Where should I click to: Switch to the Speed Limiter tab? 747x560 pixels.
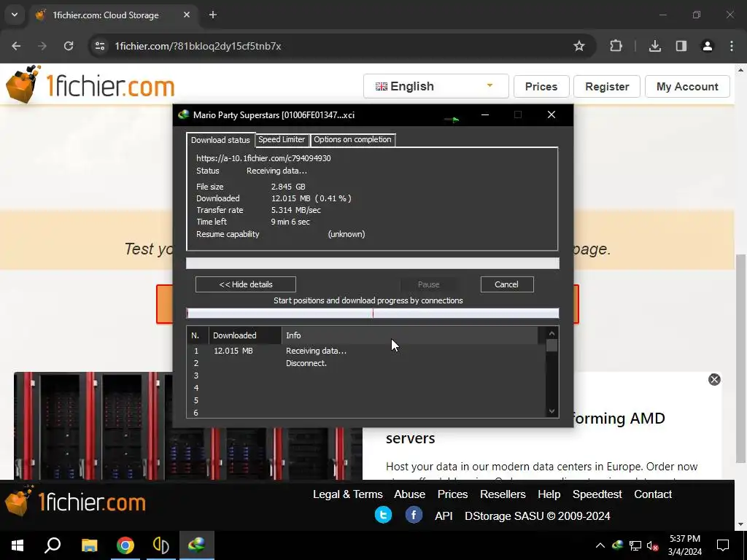coord(282,139)
